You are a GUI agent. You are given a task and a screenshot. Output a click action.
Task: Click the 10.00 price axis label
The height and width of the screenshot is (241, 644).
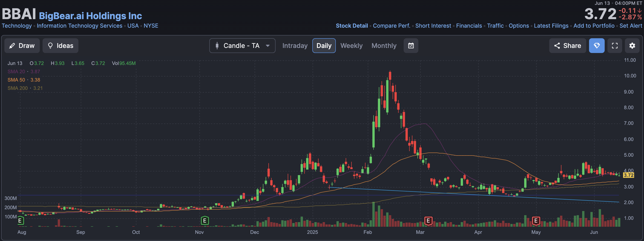point(630,76)
